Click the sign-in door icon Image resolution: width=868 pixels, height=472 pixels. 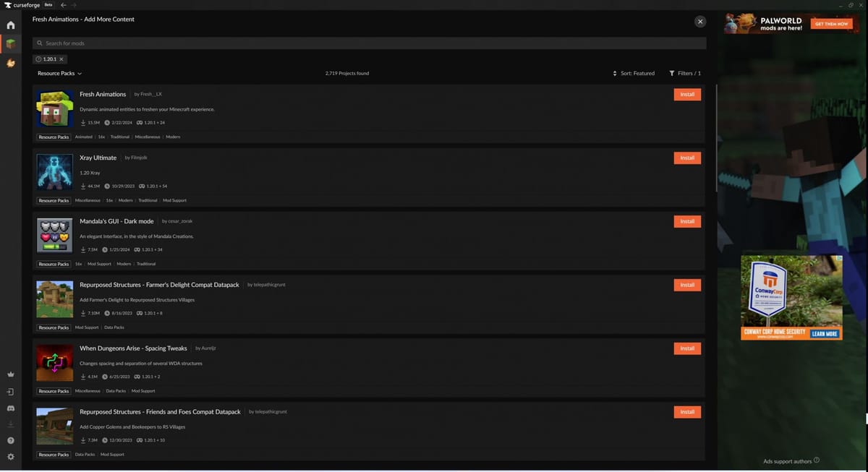pyautogui.click(x=10, y=392)
